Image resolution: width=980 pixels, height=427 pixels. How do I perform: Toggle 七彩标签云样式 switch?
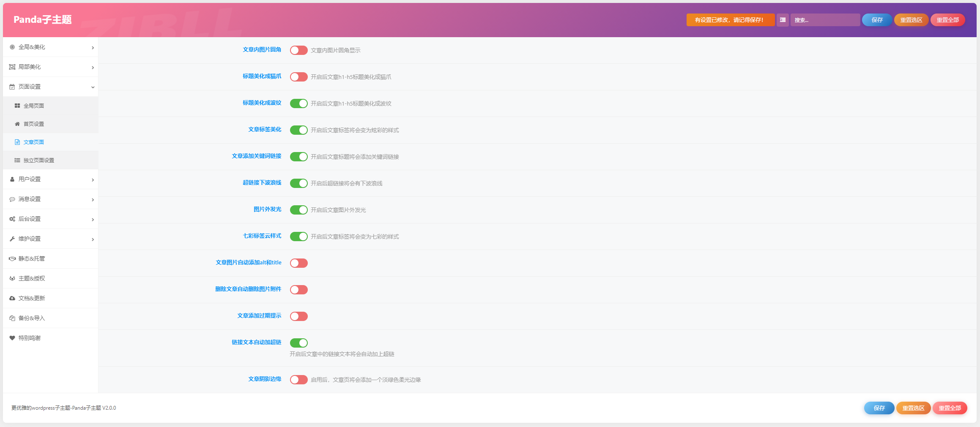coord(298,237)
